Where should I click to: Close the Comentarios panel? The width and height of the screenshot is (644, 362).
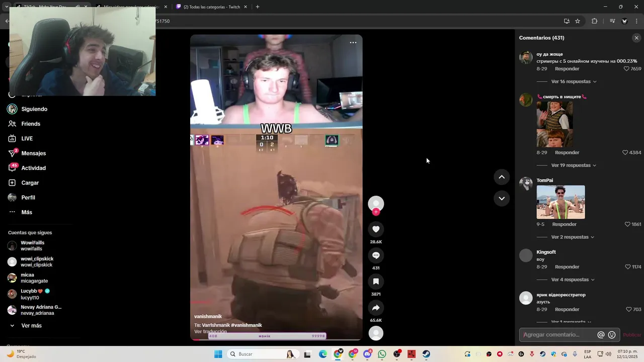coord(636,38)
